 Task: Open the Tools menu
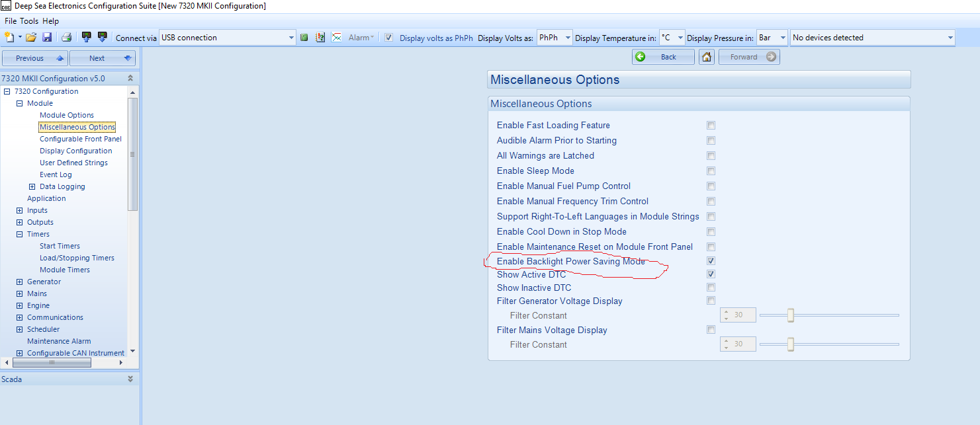[28, 21]
